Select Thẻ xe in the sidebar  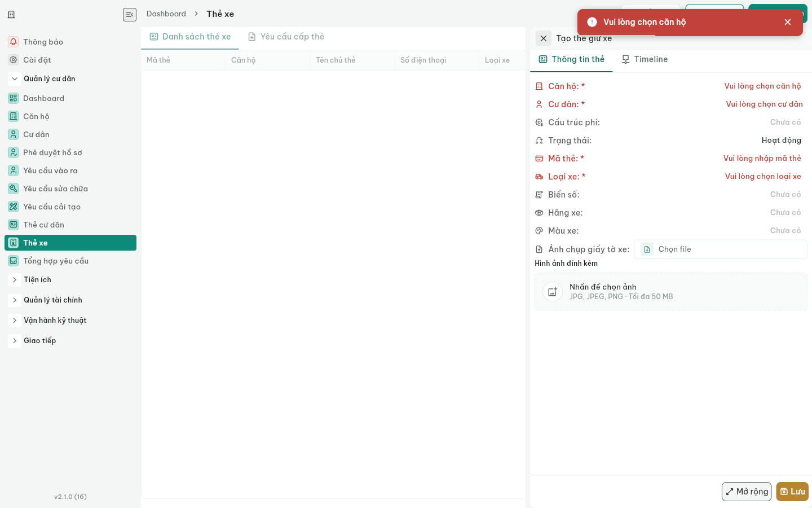70,243
